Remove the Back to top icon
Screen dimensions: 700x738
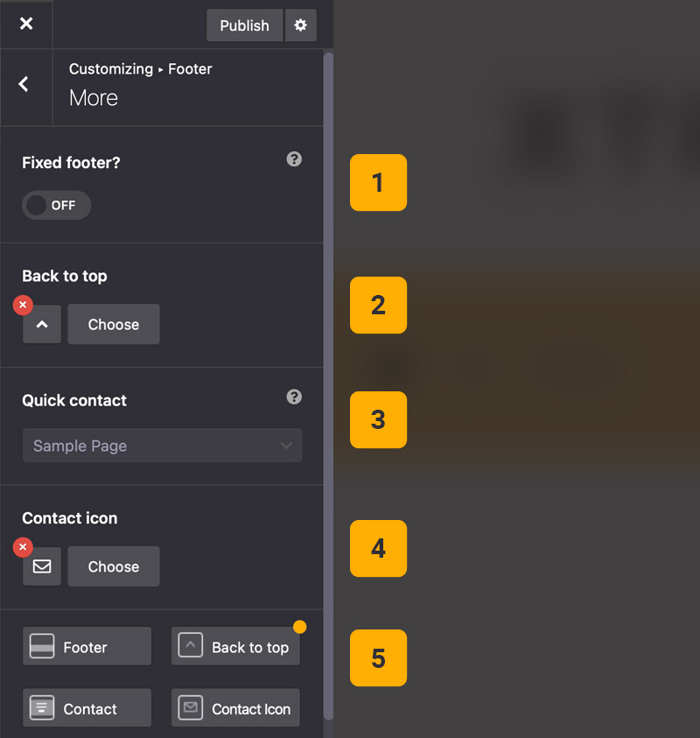[x=24, y=305]
